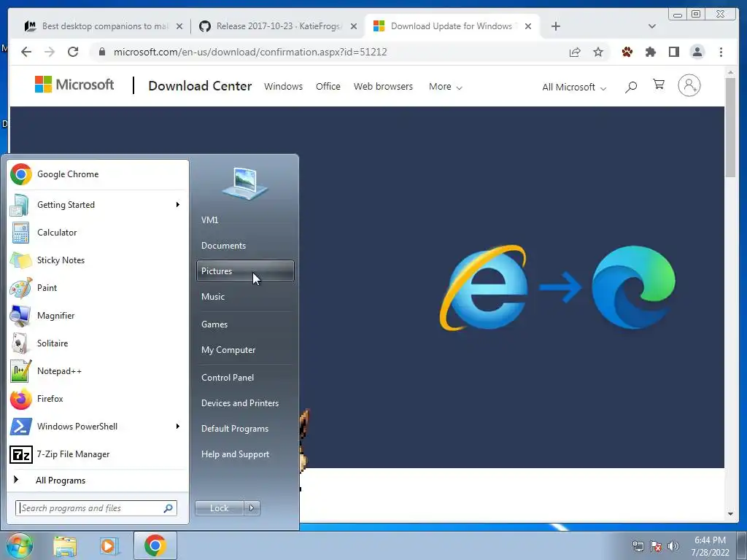Open Chrome three-dot menu

point(721,52)
